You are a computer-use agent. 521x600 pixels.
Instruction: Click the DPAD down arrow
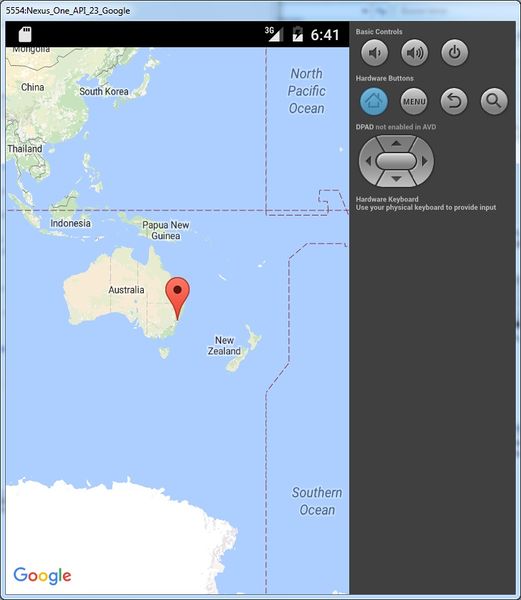(396, 179)
